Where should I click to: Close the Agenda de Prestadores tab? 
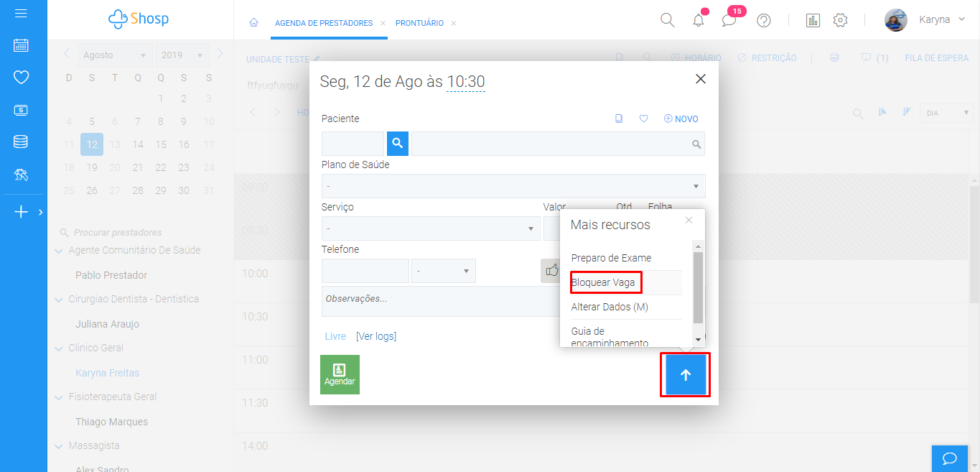383,23
